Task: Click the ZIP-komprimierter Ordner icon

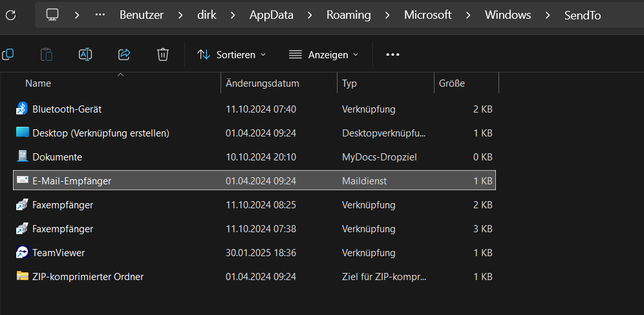Action: coord(22,276)
